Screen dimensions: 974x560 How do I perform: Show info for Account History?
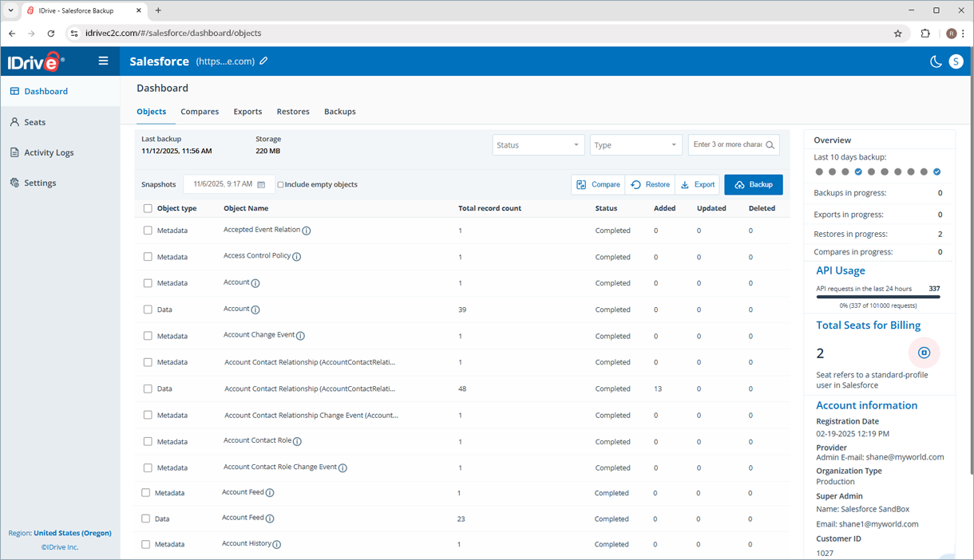coord(277,545)
